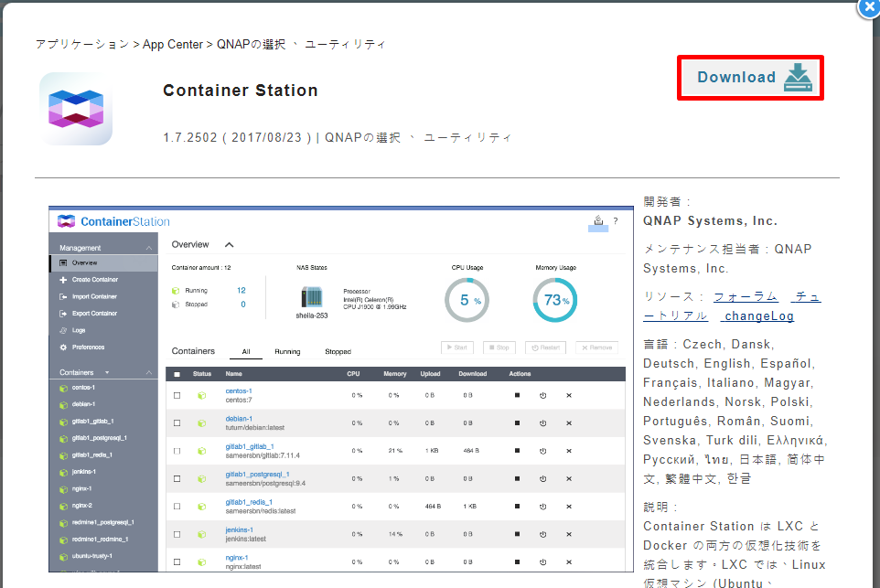The image size is (880, 588).
Task: Open Preferences gear in the sidebar
Action: point(63,347)
